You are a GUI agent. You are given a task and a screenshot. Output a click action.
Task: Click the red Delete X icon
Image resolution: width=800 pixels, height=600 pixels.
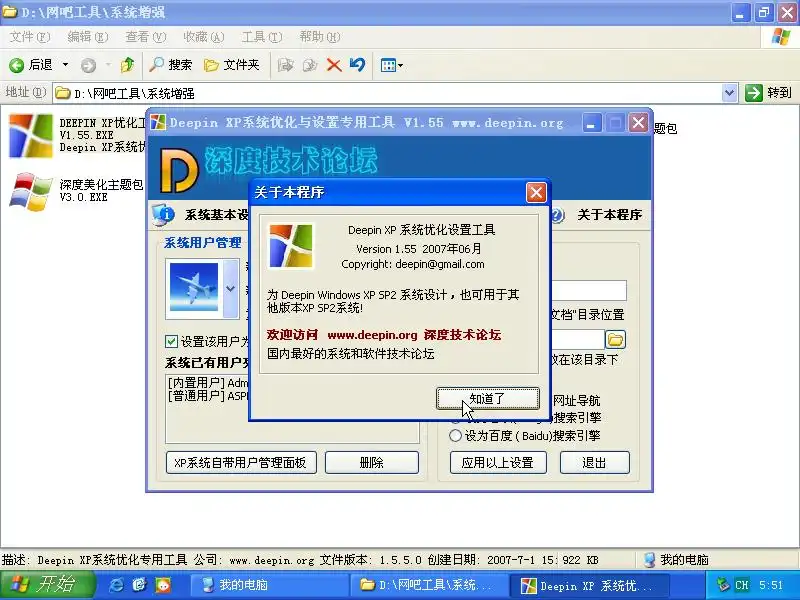click(334, 65)
